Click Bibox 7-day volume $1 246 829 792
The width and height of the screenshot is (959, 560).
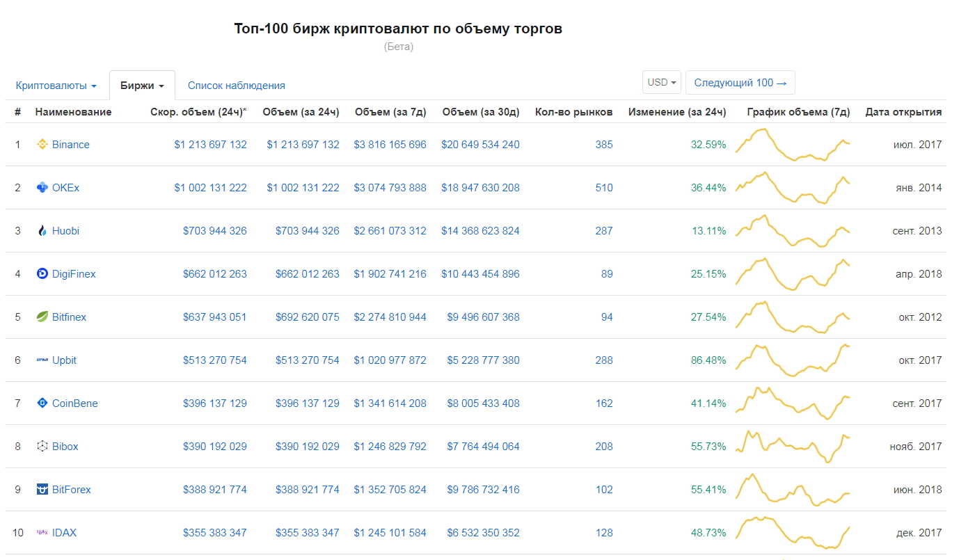[x=390, y=447]
